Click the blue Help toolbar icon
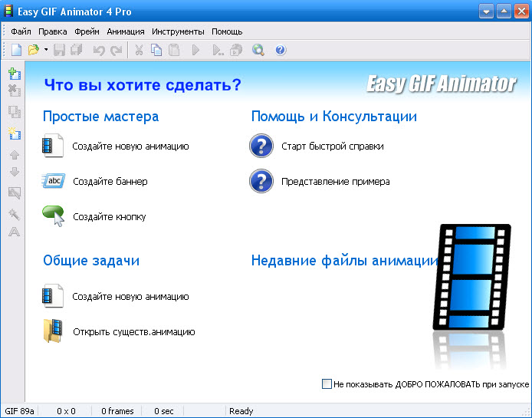 point(281,51)
